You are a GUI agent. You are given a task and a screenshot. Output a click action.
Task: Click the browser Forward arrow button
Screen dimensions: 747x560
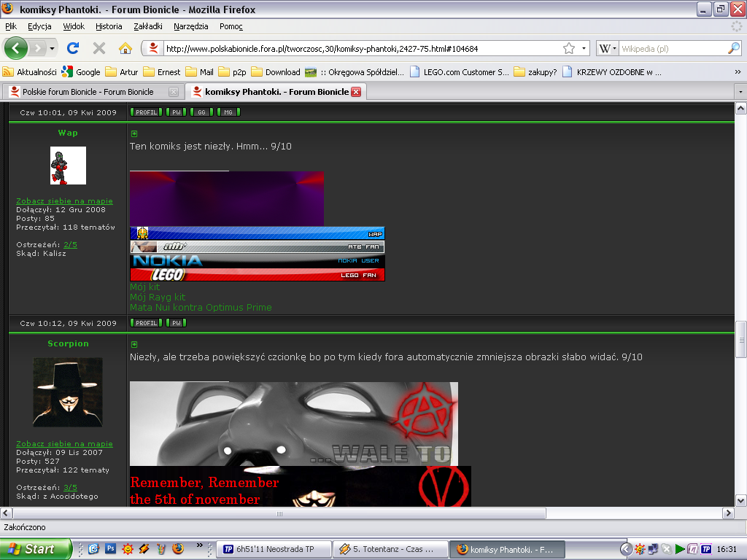[38, 48]
